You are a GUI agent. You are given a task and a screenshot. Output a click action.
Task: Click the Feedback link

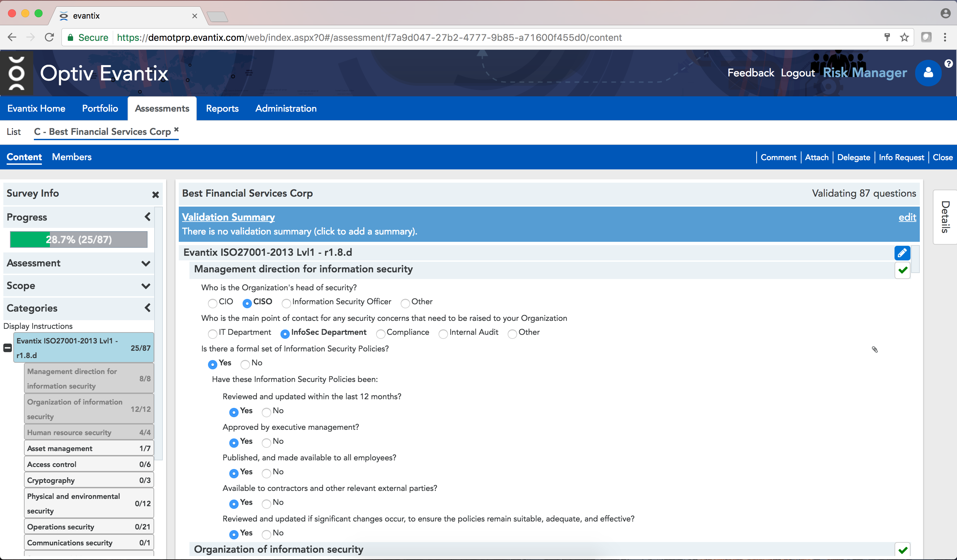[x=750, y=73]
